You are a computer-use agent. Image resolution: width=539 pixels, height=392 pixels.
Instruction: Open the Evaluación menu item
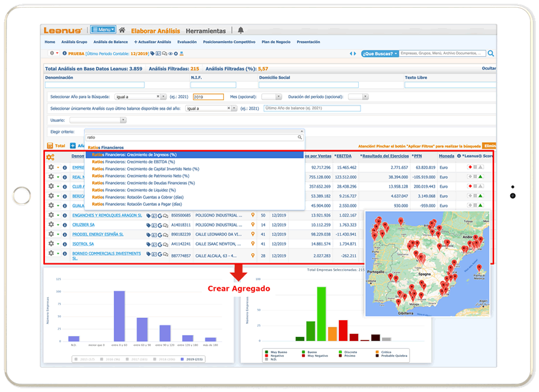coord(187,42)
